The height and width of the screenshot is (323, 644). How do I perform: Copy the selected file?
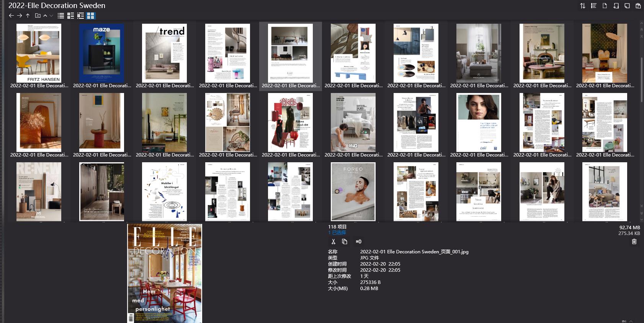(x=345, y=241)
